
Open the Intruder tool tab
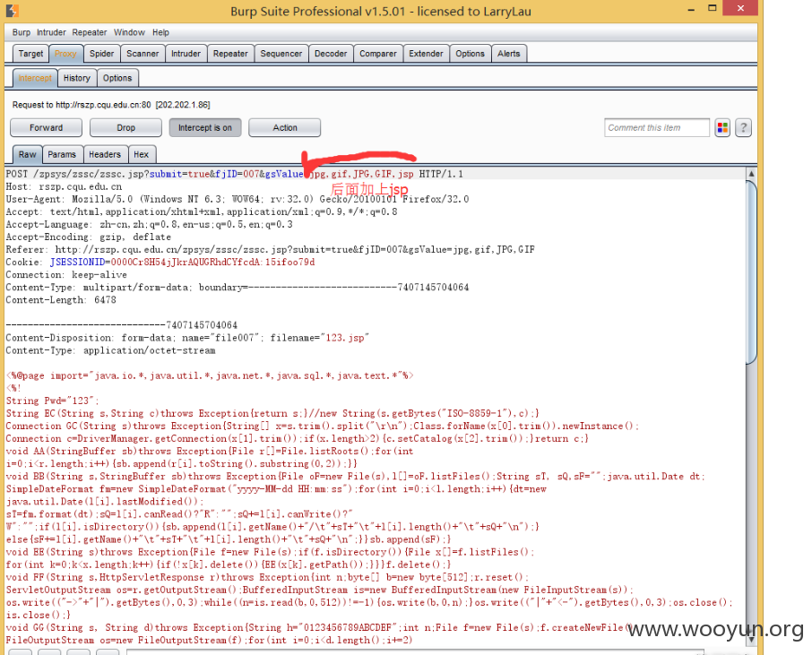point(186,54)
